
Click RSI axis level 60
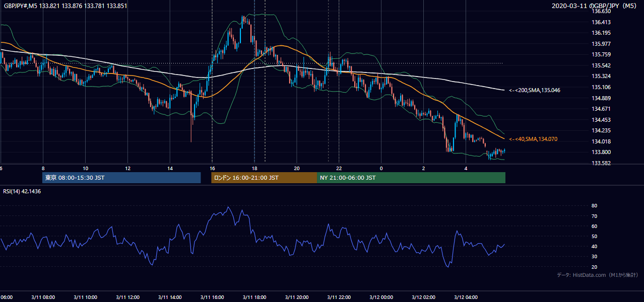594,226
